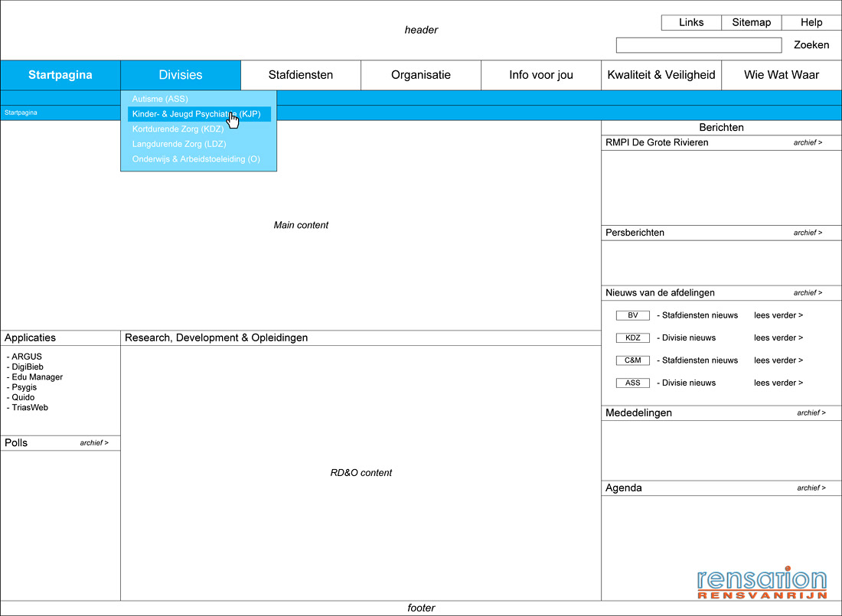Click Stafdiensten nieuws text beside BV
Screen dimensions: 842x616
point(700,315)
